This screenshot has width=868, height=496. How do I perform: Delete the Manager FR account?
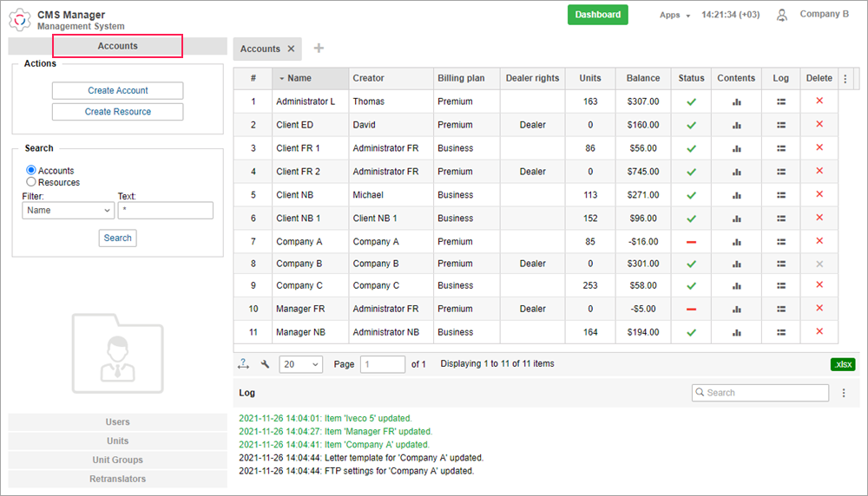tap(819, 308)
